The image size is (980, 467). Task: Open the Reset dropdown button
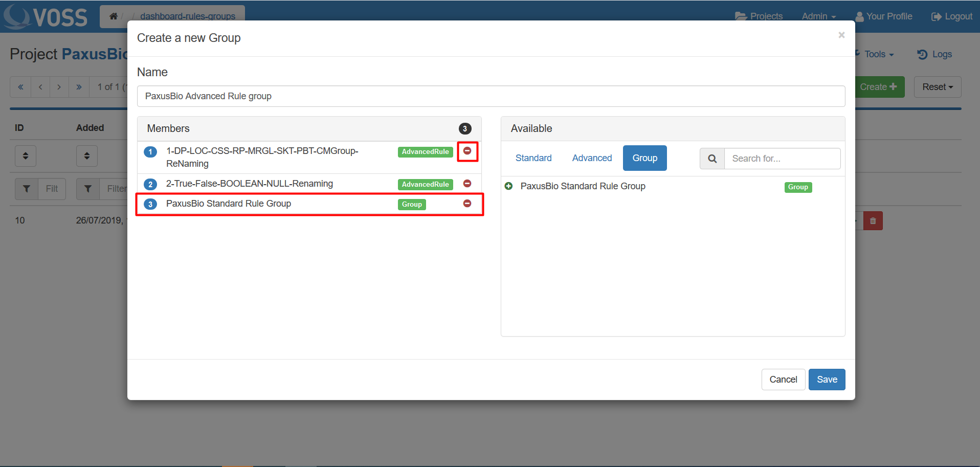pyautogui.click(x=937, y=87)
